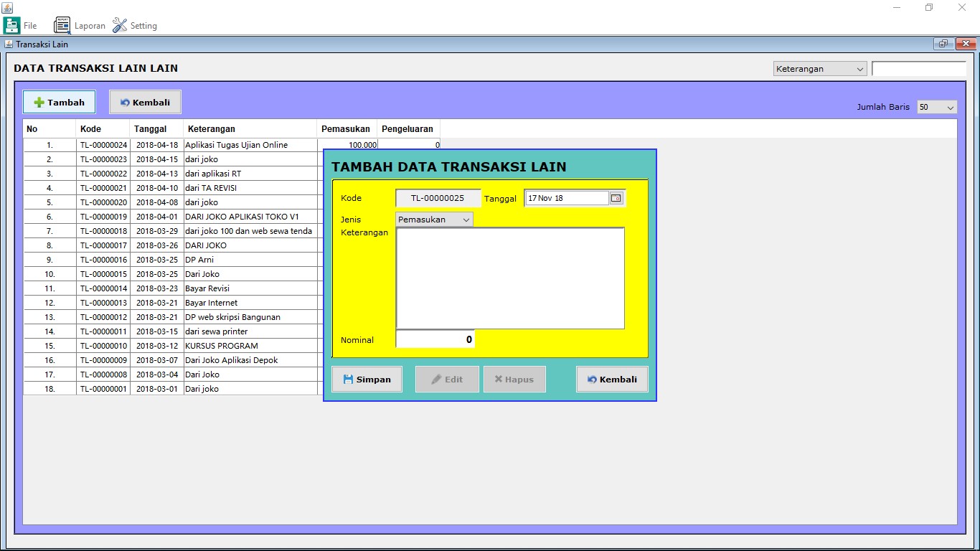
Task: Click the Laporan report icon in the toolbar
Action: (x=62, y=24)
